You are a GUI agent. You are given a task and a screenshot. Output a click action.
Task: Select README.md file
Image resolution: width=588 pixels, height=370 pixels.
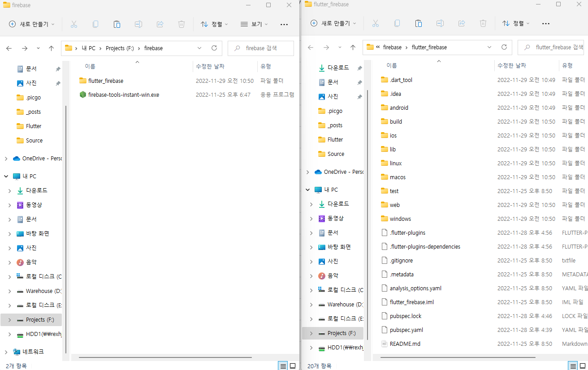(400, 344)
